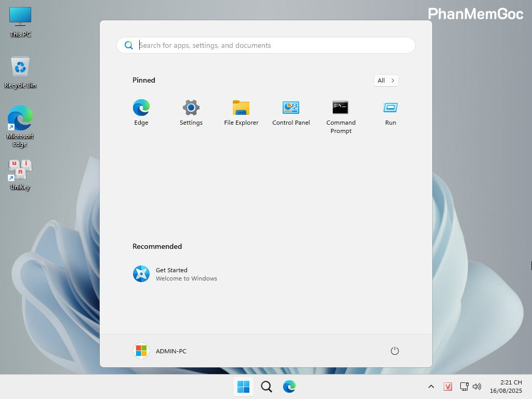Click the Windows Start button on the taskbar
The height and width of the screenshot is (399, 532).
point(243,387)
